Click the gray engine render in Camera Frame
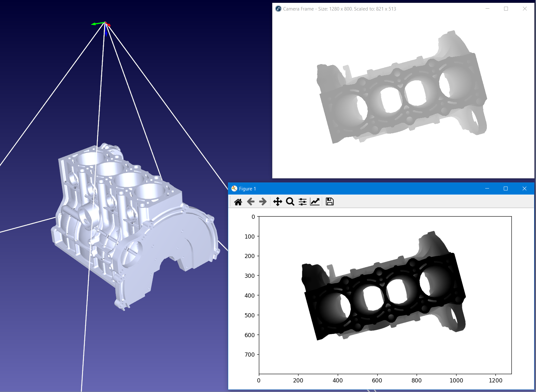The height and width of the screenshot is (392, 536). point(402,96)
